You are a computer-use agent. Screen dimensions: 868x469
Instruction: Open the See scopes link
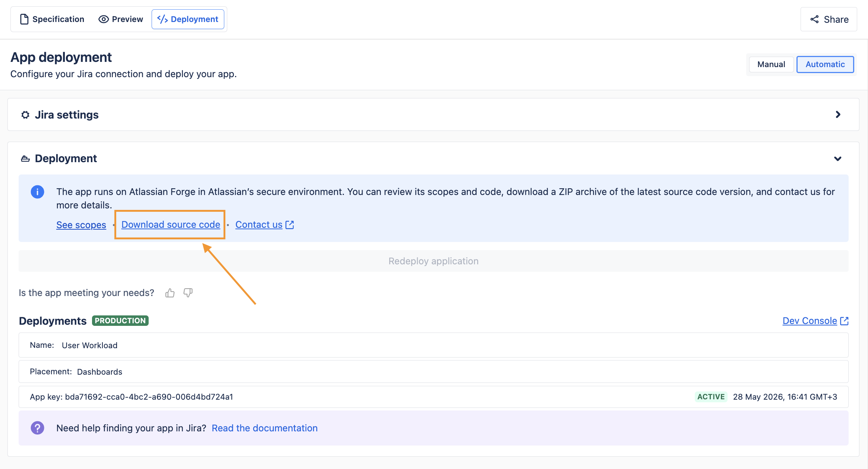point(81,225)
